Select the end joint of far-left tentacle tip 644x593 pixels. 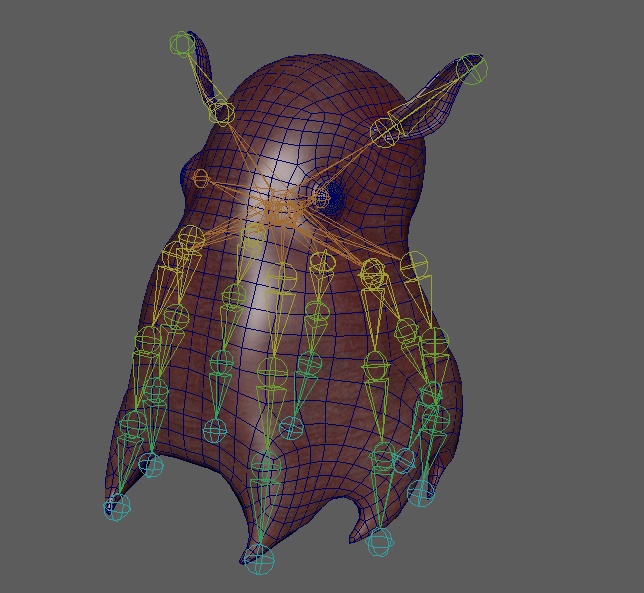[118, 508]
